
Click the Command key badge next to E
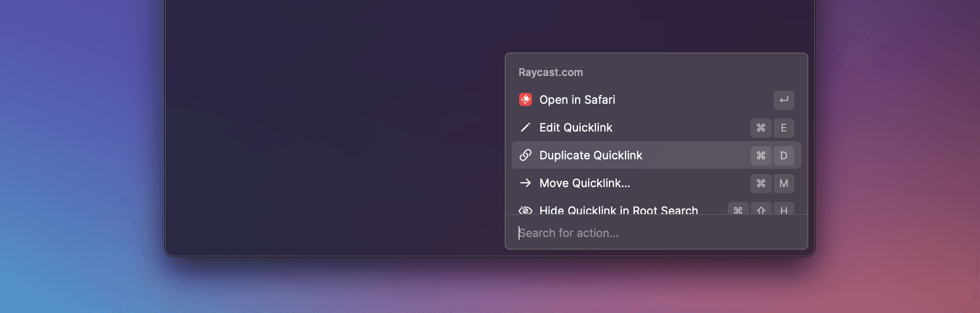coord(761,128)
